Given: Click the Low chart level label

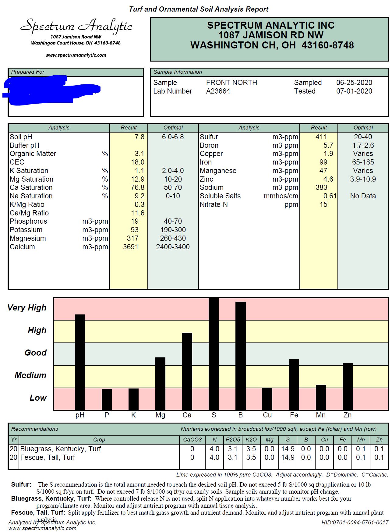Looking at the screenshot, I should point(38,398).
